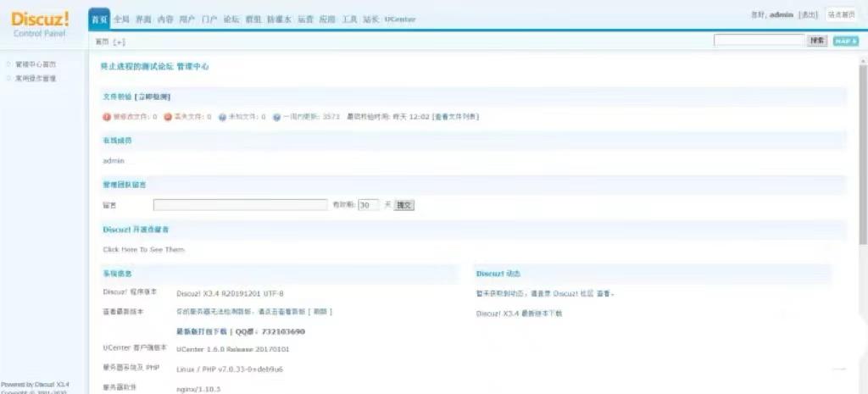868x394 pixels.
Task: Click the [+] add-to-shortcuts link
Action: pos(119,42)
